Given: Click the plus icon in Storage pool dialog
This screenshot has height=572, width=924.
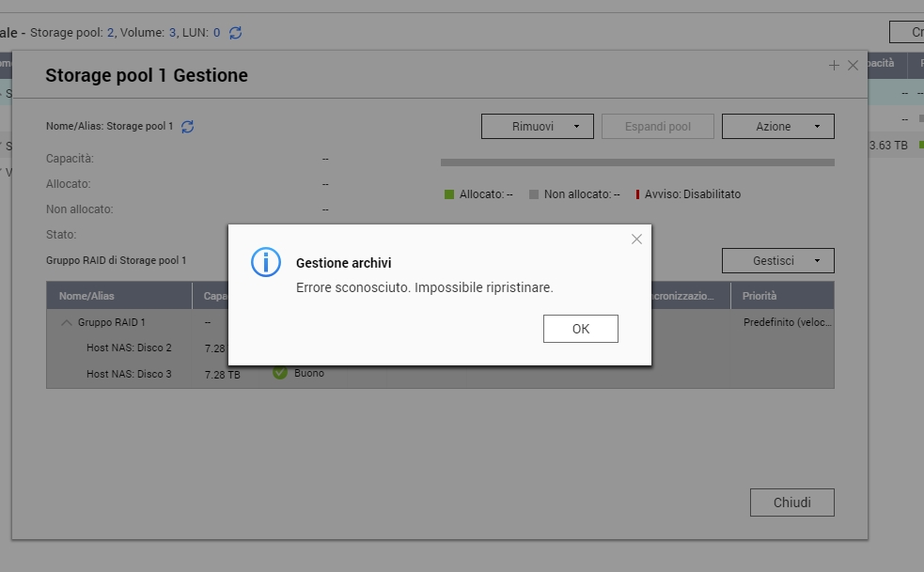Looking at the screenshot, I should coord(834,66).
